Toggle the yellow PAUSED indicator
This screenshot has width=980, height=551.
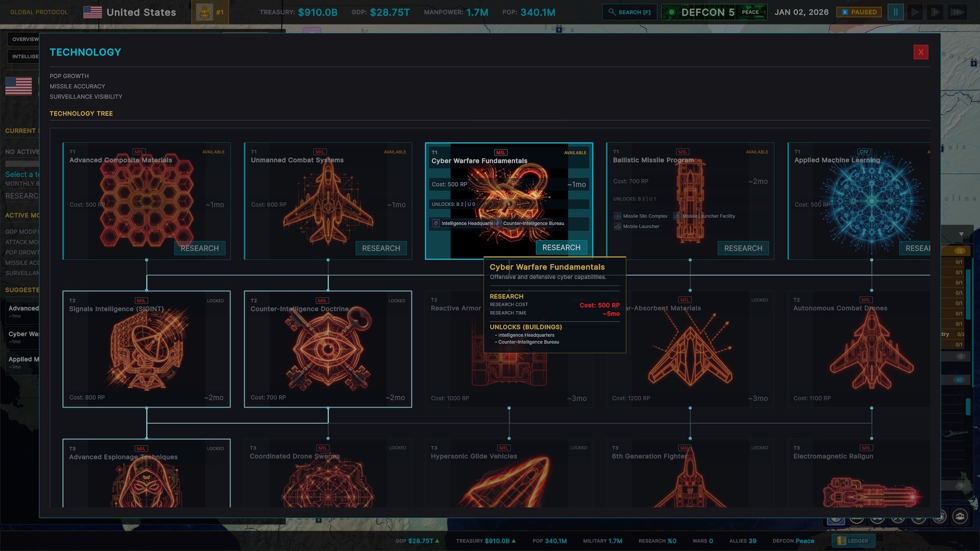859,11
